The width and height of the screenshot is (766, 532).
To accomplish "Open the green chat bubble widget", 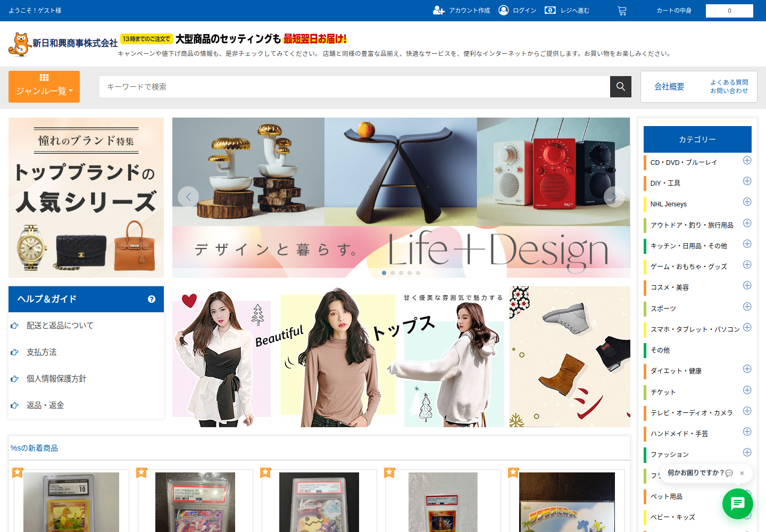I will 737,503.
